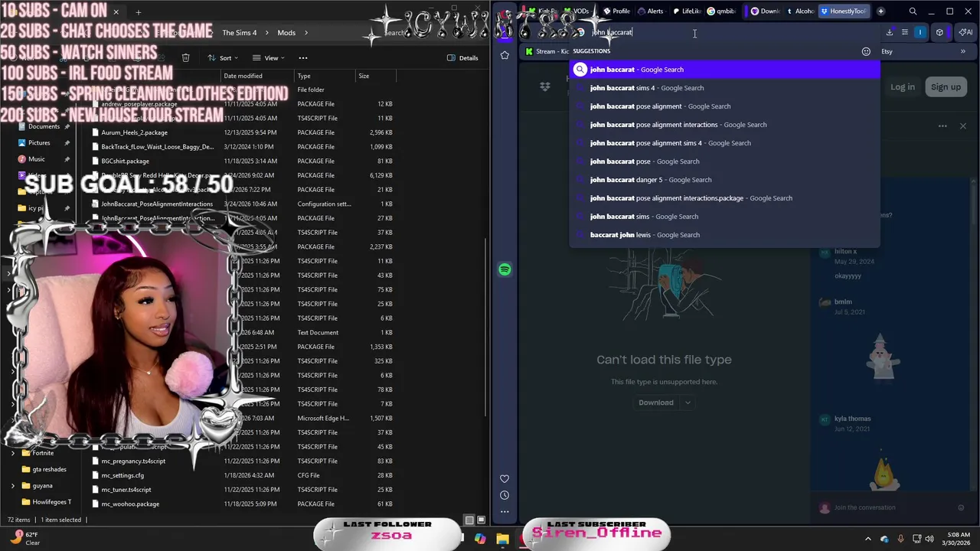
Task: Select JohnBaccarat_PoseAlignmentInteractions configuration file
Action: [x=157, y=204]
